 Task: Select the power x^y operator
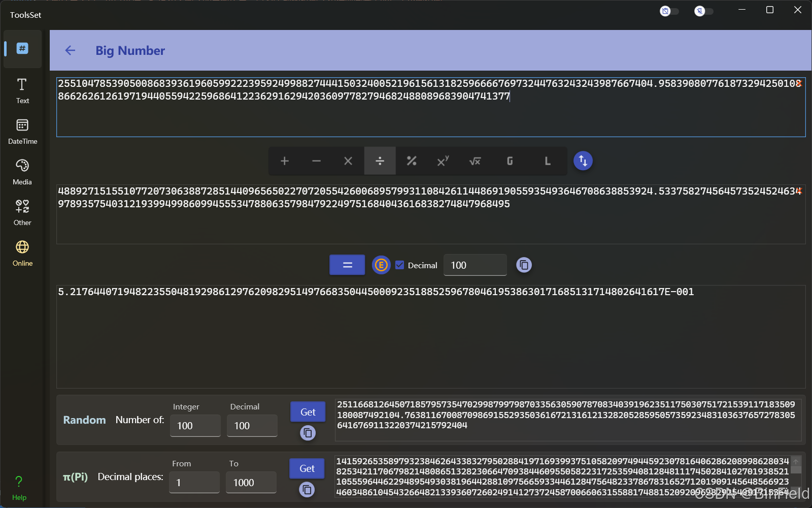pos(443,161)
